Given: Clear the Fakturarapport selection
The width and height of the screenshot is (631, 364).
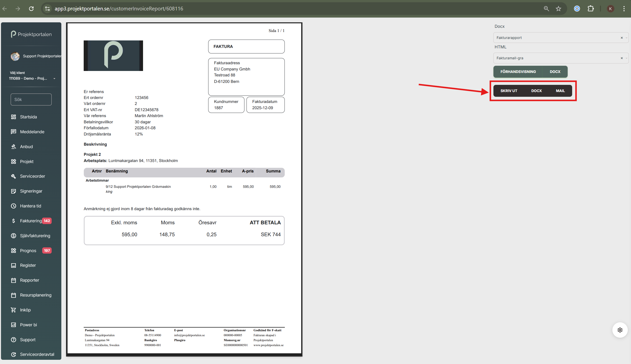Looking at the screenshot, I should tap(622, 38).
